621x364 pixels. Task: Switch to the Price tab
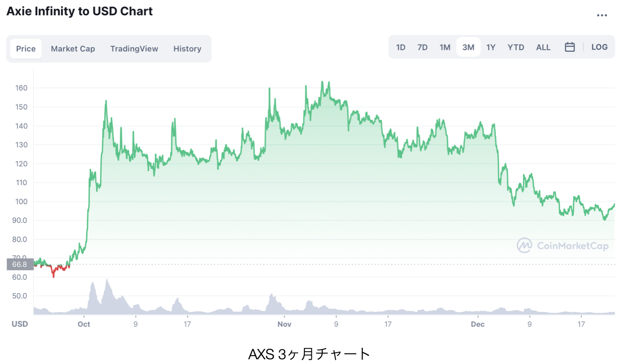point(26,48)
